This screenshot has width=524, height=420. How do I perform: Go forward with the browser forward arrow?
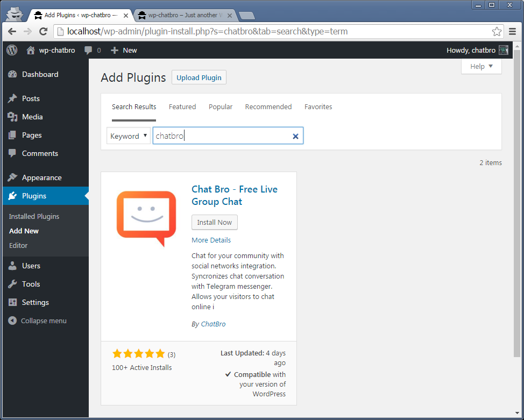pyautogui.click(x=28, y=31)
